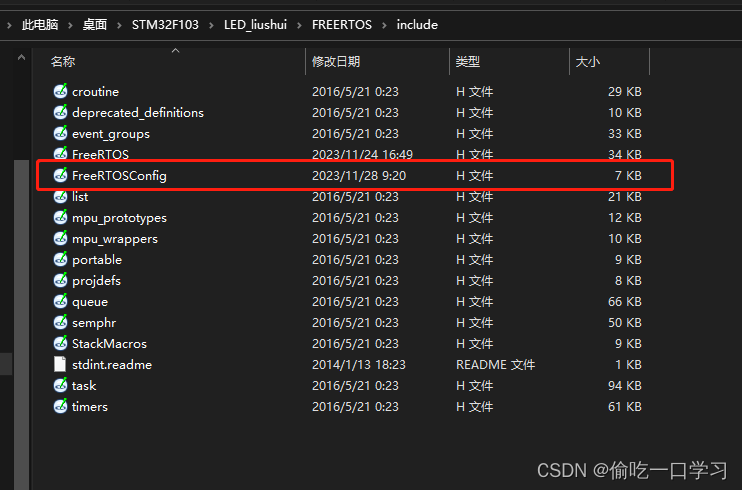Select the mpu_prototypes file icon

[x=60, y=217]
